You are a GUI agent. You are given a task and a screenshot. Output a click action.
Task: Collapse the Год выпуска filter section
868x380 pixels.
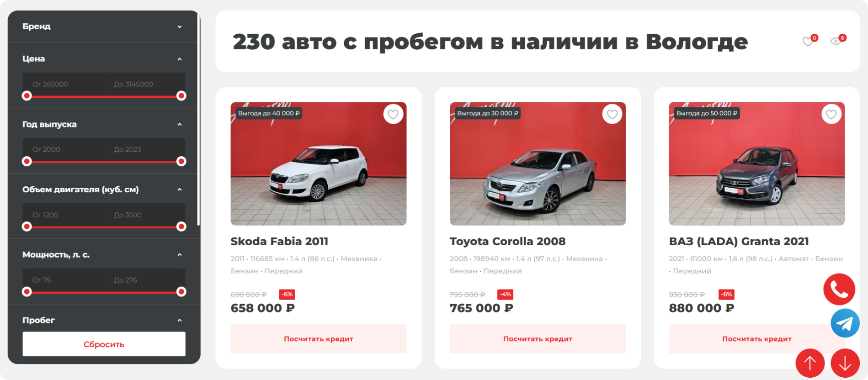point(180,124)
